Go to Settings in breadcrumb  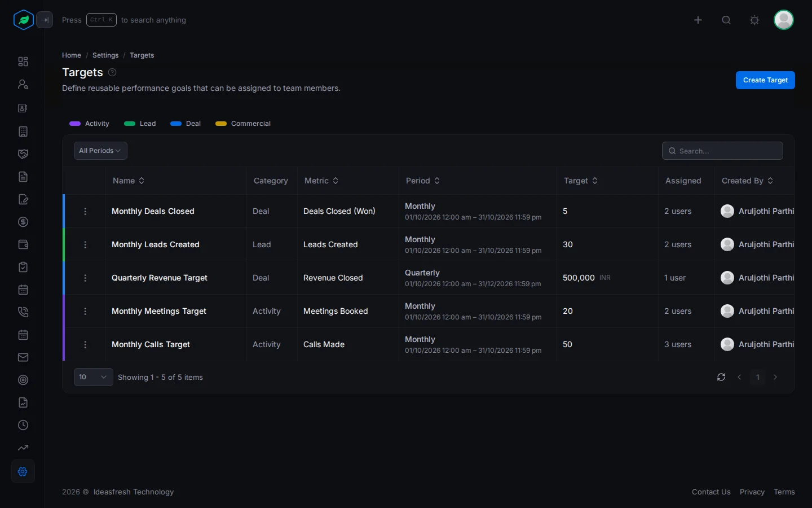tap(105, 55)
